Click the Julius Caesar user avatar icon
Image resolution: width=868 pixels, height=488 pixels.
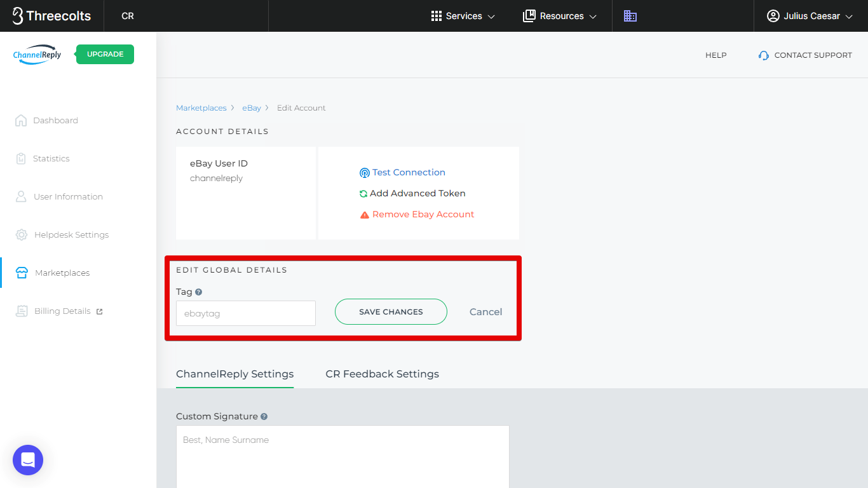click(x=773, y=16)
